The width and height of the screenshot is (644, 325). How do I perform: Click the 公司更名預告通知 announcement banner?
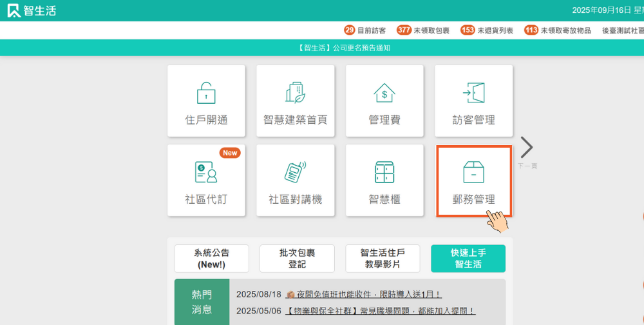345,48
